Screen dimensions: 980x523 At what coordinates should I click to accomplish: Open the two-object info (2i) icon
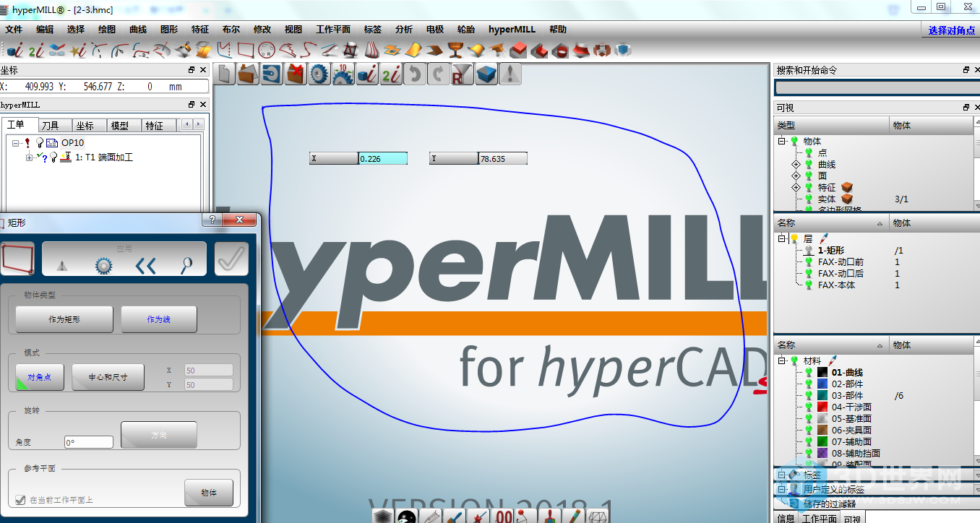coord(36,50)
